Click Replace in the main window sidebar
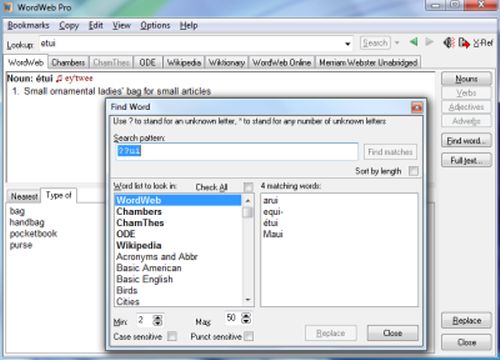Viewport: 500px width, 360px height. pyautogui.click(x=466, y=321)
